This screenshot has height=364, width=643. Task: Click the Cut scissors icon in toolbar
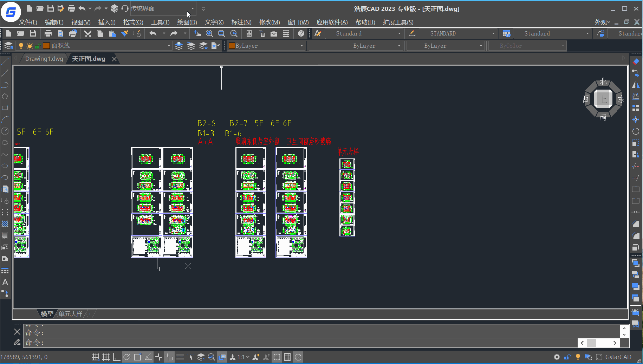pyautogui.click(x=88, y=34)
